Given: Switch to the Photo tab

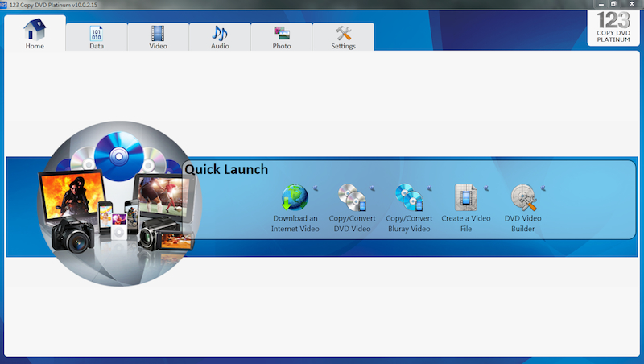Looking at the screenshot, I should [282, 37].
